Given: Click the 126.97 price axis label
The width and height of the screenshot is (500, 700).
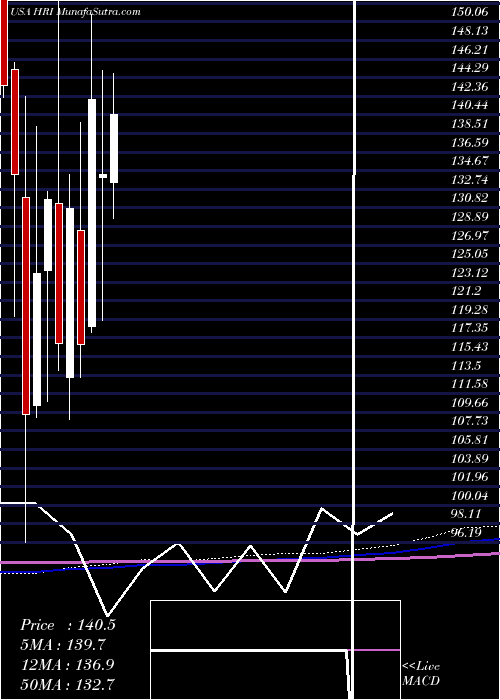Looking at the screenshot, I should [469, 235].
